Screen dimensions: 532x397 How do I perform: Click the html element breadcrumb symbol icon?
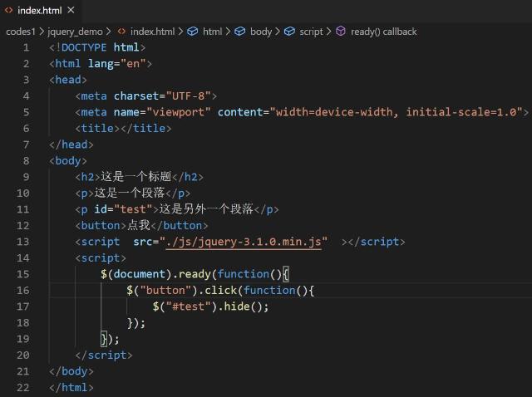point(193,32)
